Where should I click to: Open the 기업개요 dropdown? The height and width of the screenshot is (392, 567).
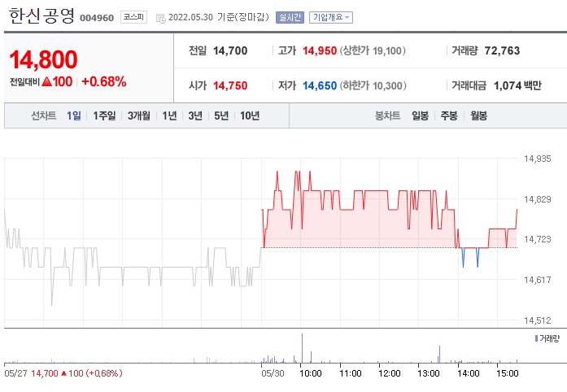click(331, 17)
